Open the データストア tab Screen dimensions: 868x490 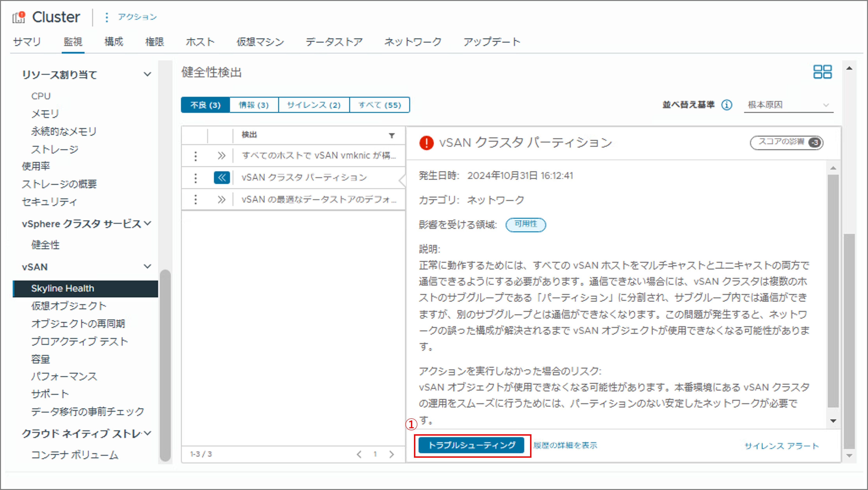(334, 42)
